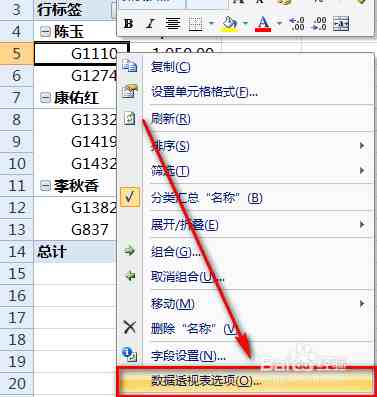Viewport: 377px width, 397px height.
Task: Apply center alignment in the mini toolbar
Action: 172,24
